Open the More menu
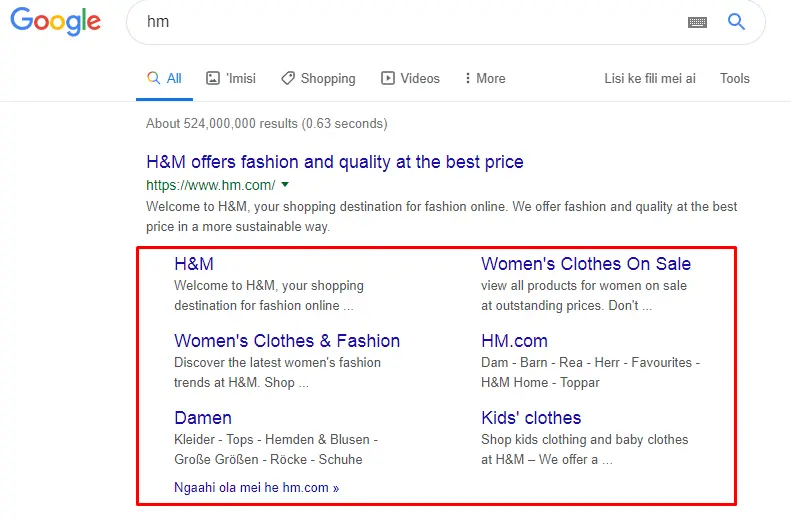The width and height of the screenshot is (791, 521). pos(485,79)
